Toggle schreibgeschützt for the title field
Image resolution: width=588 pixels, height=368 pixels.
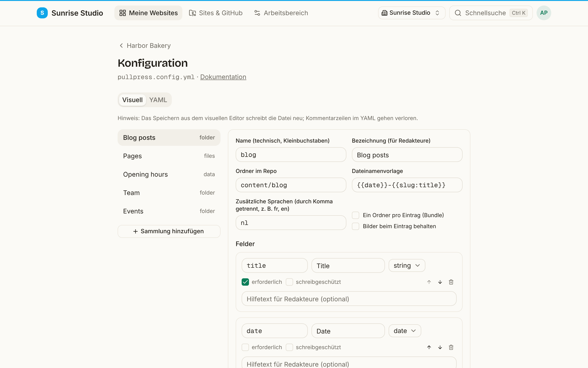[x=289, y=282]
